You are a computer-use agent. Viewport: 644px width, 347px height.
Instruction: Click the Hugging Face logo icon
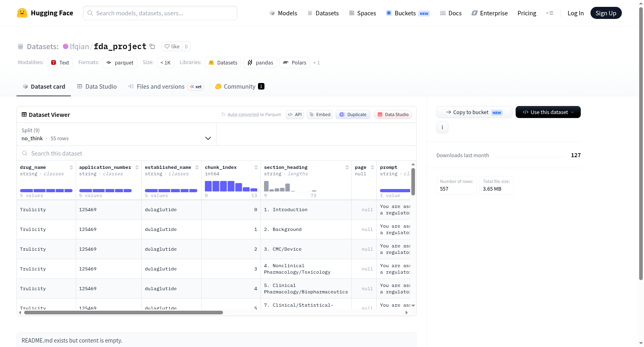[x=22, y=13]
